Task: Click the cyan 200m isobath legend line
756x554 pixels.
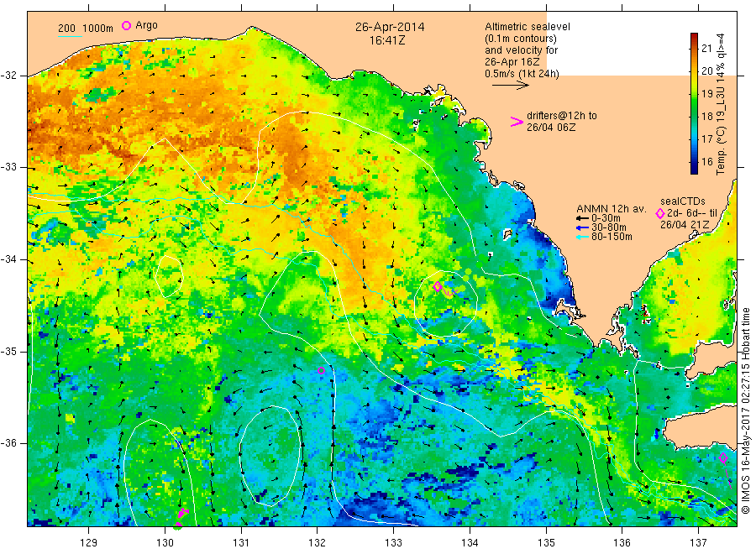Action: click(x=70, y=35)
